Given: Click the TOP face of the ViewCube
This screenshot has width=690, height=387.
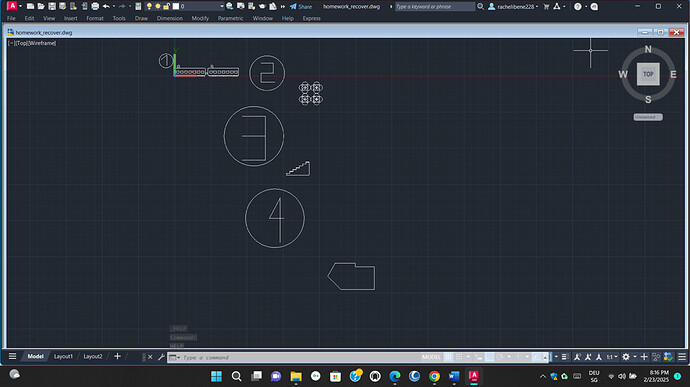Looking at the screenshot, I should point(648,74).
